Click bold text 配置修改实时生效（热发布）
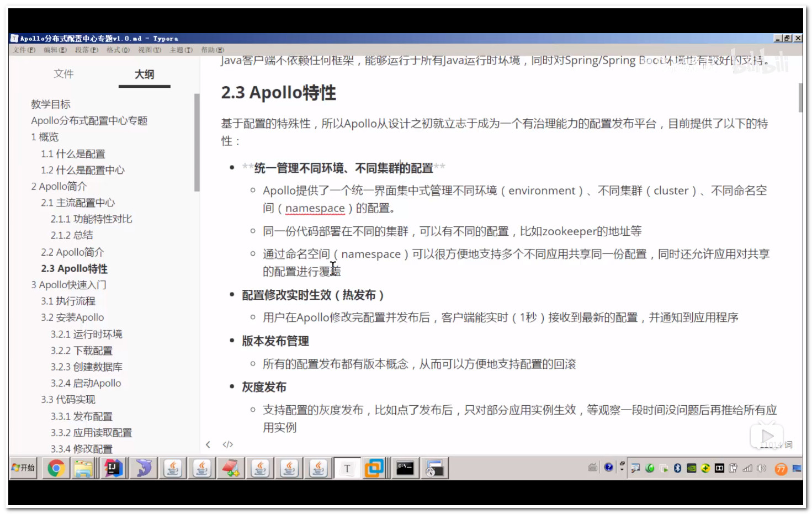812x514 pixels. pyautogui.click(x=313, y=295)
